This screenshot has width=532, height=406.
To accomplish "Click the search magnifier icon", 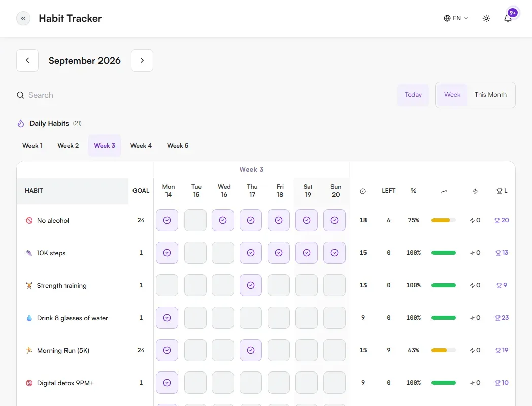I will click(x=20, y=95).
